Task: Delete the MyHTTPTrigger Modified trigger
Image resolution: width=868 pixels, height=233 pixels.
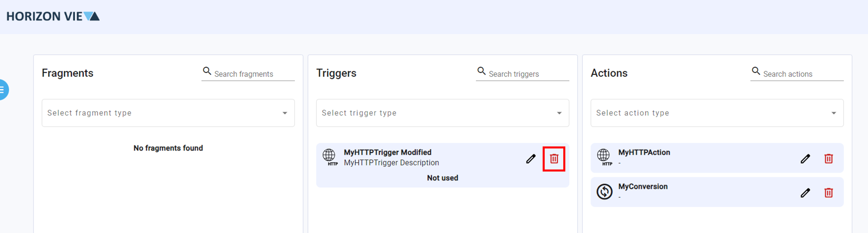Action: click(x=554, y=159)
